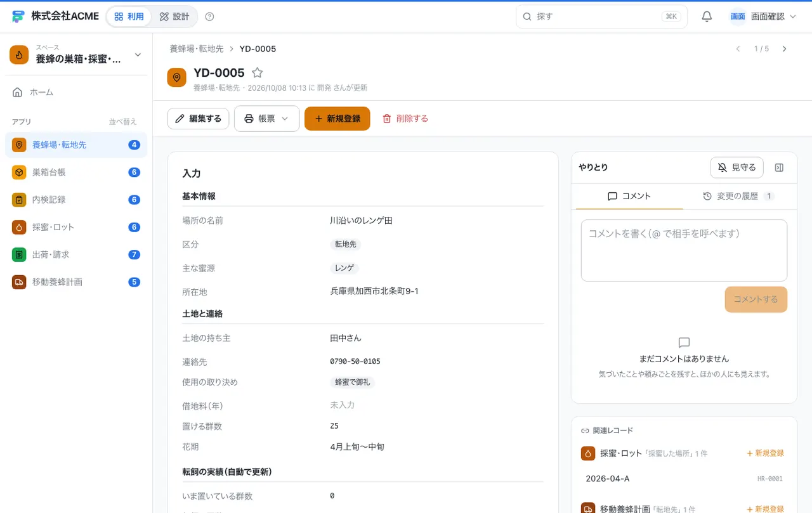Click the レンゲ nectar source tag

pyautogui.click(x=344, y=268)
